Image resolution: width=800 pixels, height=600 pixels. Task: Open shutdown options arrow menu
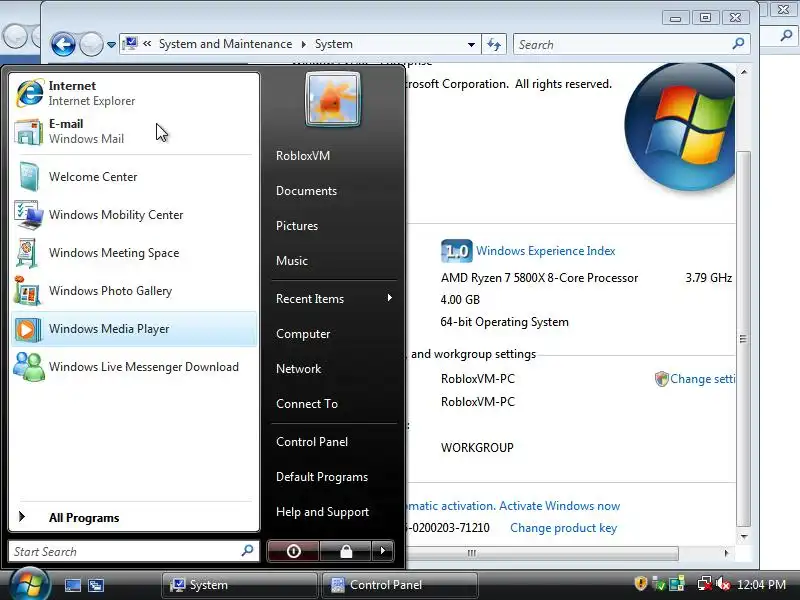pos(383,551)
